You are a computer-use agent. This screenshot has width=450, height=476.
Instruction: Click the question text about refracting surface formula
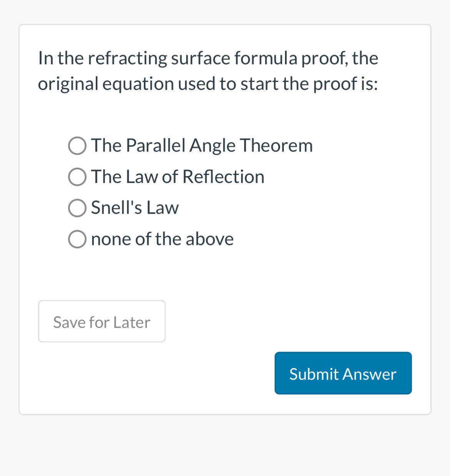click(x=208, y=70)
